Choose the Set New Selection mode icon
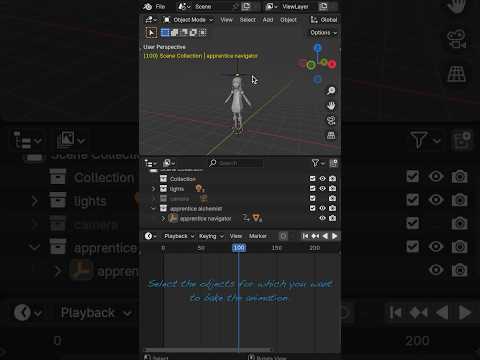Viewport: 480px width, 360px height. coord(165,32)
